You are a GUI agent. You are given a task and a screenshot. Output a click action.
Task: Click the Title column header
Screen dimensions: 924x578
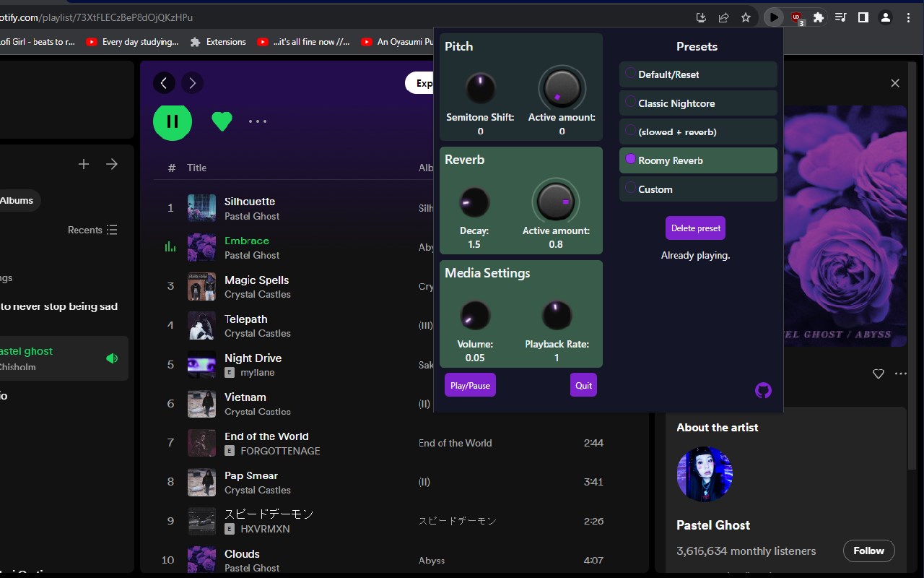pyautogui.click(x=196, y=168)
